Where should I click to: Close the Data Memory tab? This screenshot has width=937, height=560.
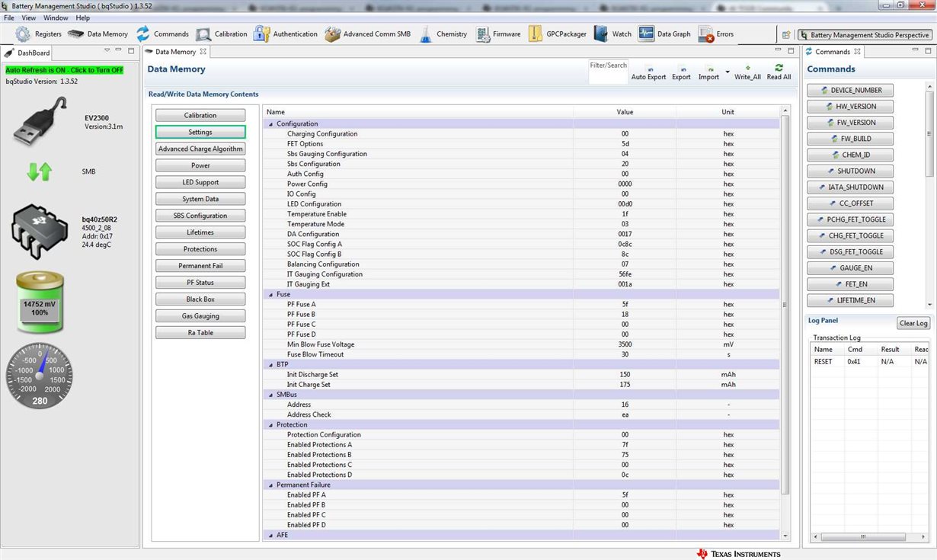pyautogui.click(x=203, y=52)
